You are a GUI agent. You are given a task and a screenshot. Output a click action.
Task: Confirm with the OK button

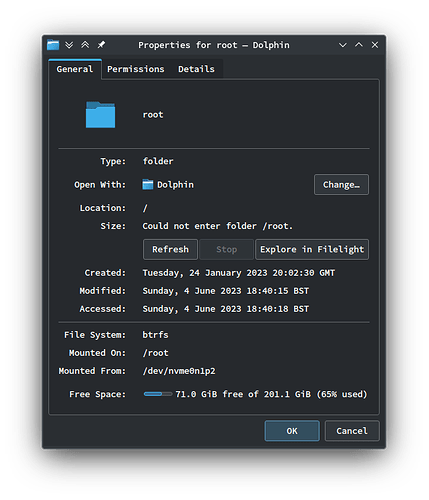pos(292,431)
